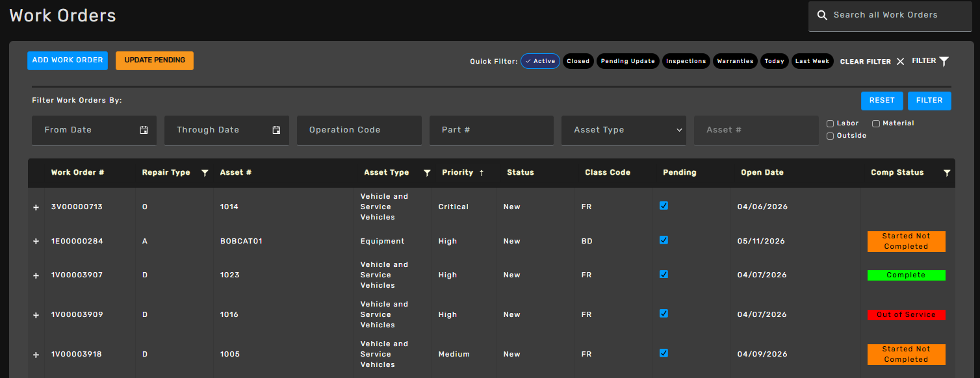This screenshot has width=980, height=378.
Task: Uncheck Pending for work order 1V00003909
Action: pos(664,313)
